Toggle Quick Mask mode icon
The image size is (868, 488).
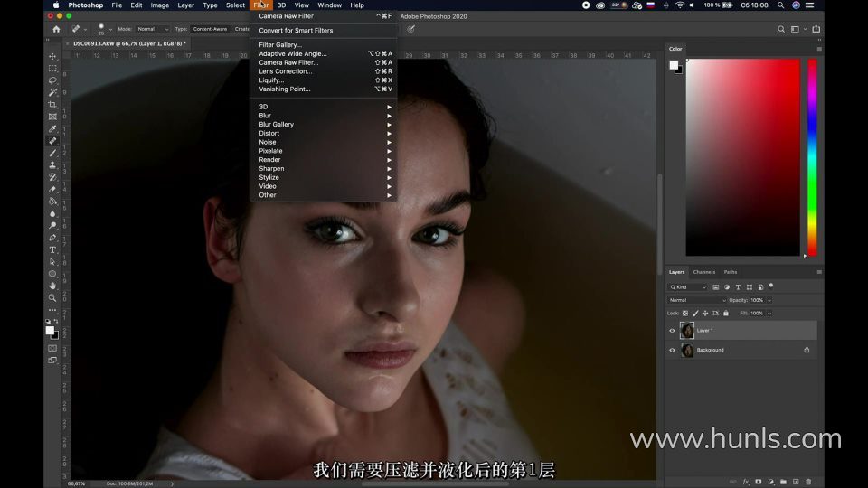(52, 348)
